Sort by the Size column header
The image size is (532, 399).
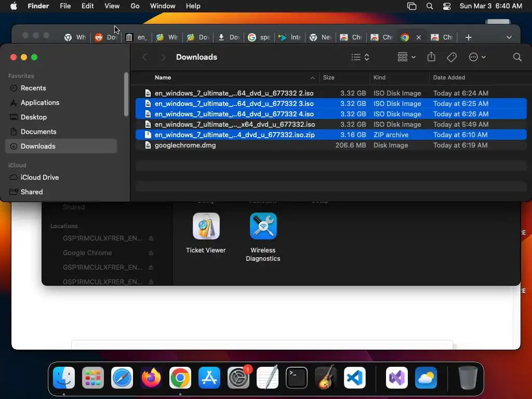click(x=344, y=78)
